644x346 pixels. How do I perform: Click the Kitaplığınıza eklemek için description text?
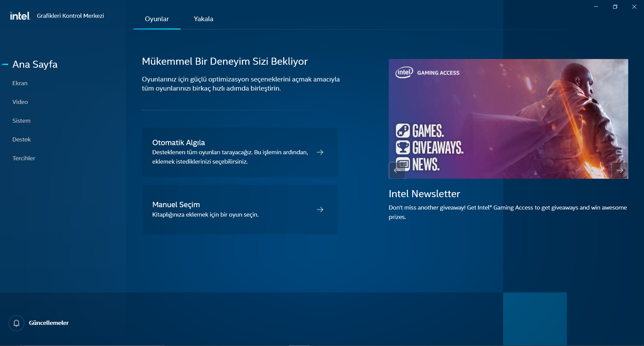[206, 215]
